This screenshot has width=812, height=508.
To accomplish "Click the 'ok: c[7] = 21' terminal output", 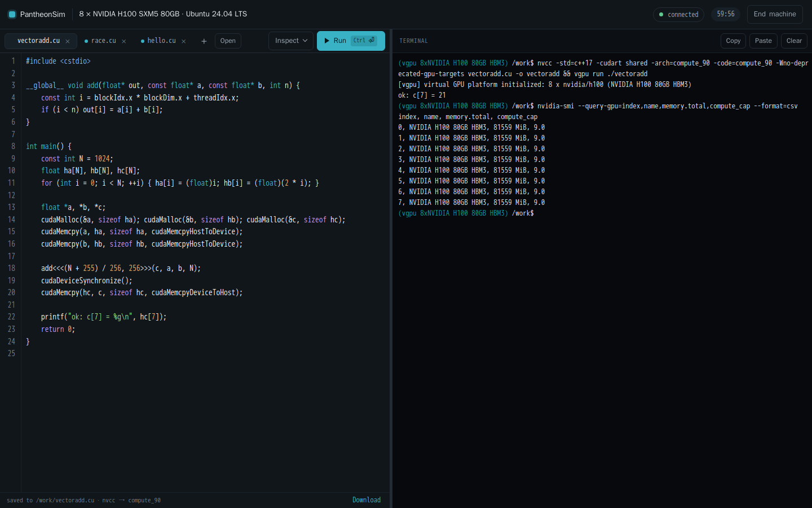I will [x=422, y=95].
